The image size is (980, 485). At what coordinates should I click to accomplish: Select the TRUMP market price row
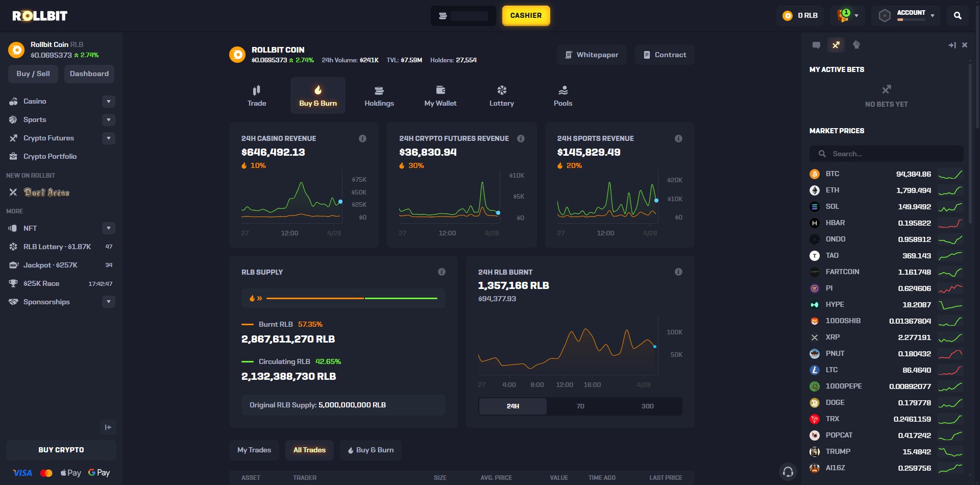click(886, 452)
